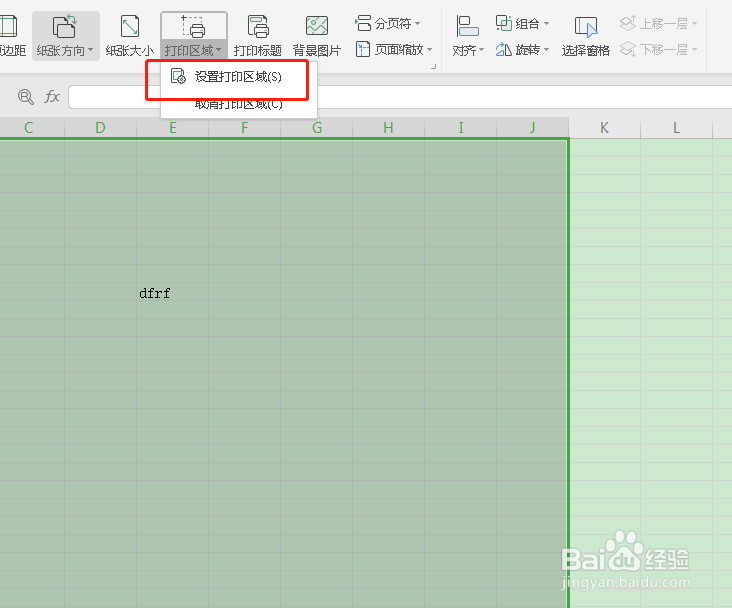Select 取消打印区域(C) from the menu

(239, 104)
